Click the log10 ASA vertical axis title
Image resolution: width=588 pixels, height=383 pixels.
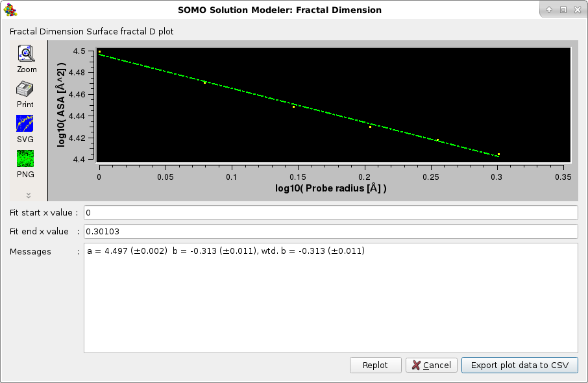[x=62, y=105]
